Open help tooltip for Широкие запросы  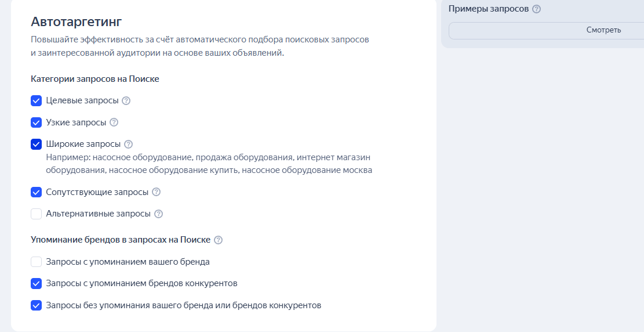click(x=129, y=144)
